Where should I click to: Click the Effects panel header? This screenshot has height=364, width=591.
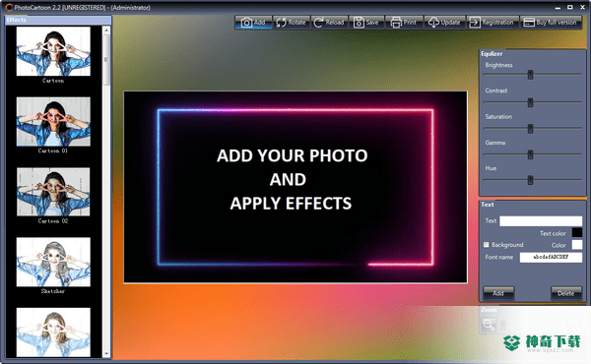[x=58, y=20]
